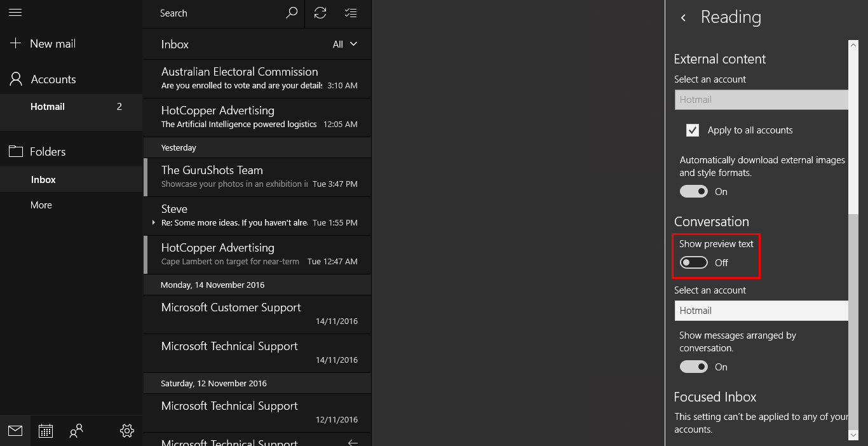Click Saturday, 12 November 2016 group header
This screenshot has width=868, height=446.
pos(257,383)
